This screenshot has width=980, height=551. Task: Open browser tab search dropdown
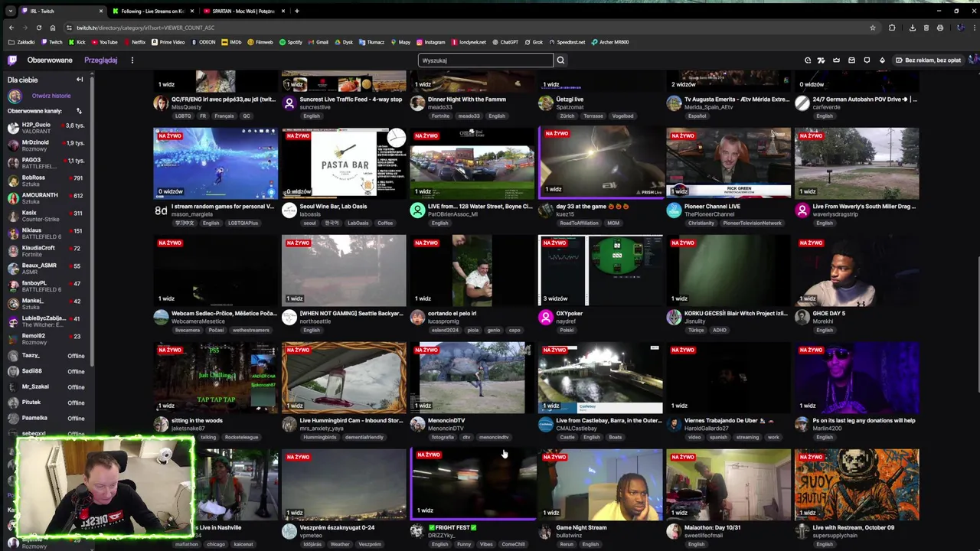[x=10, y=11]
